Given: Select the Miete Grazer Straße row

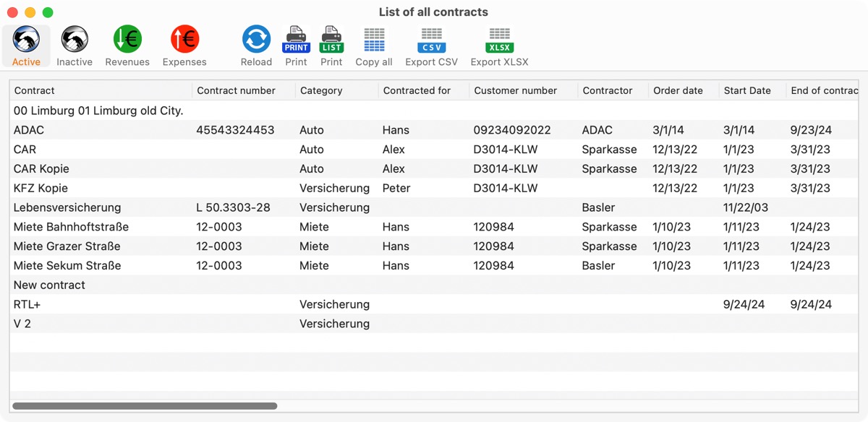Looking at the screenshot, I should click(x=434, y=246).
